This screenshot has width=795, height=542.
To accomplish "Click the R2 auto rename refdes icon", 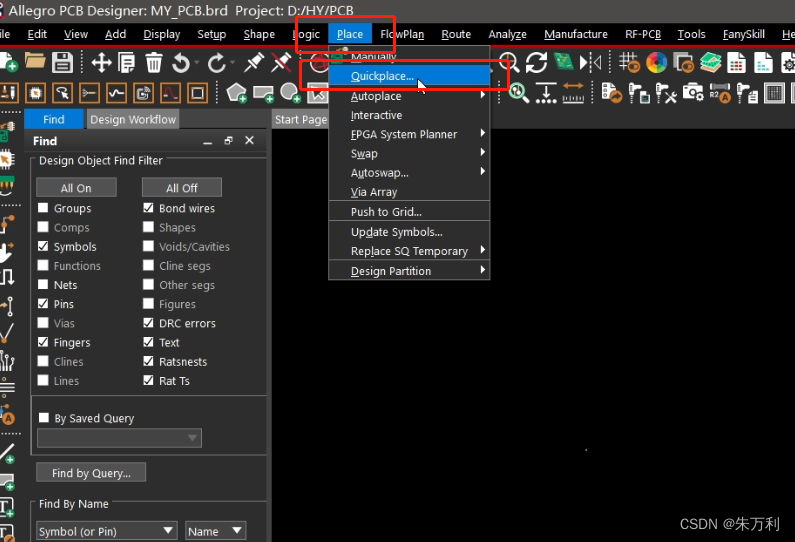I will (x=720, y=93).
